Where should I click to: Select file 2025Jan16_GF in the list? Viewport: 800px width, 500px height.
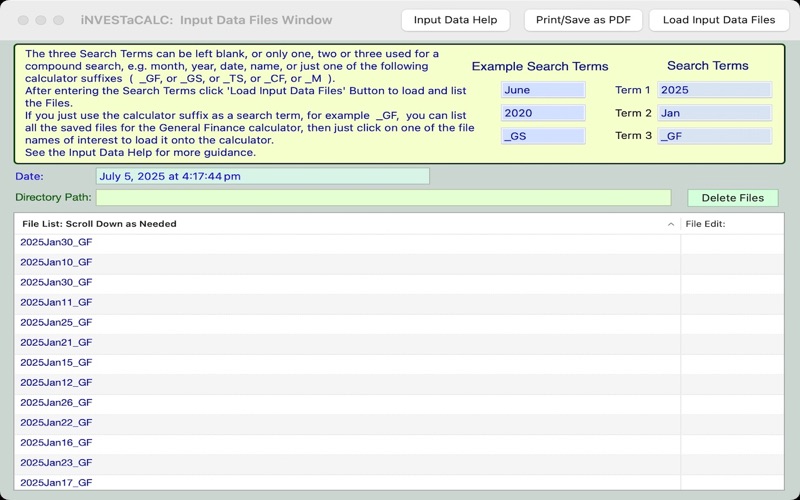(347, 443)
